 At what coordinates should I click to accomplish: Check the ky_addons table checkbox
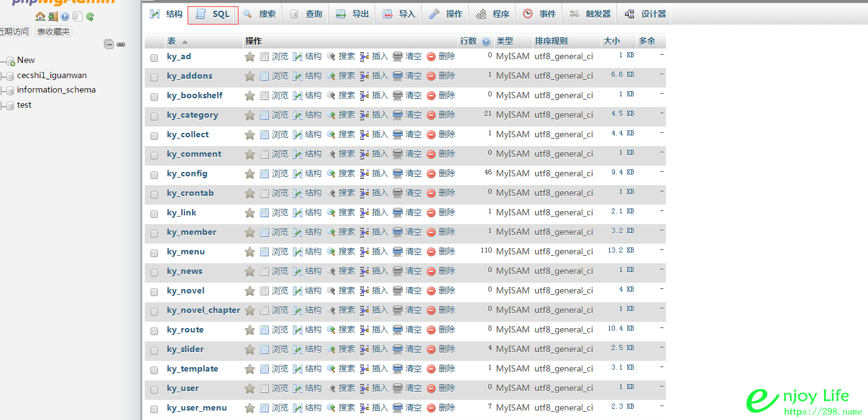(x=154, y=77)
